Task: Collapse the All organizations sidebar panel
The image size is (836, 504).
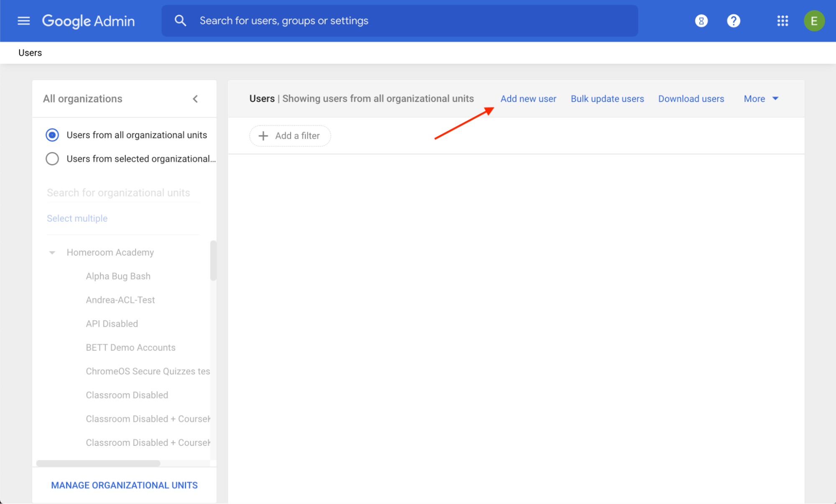Action: [195, 99]
